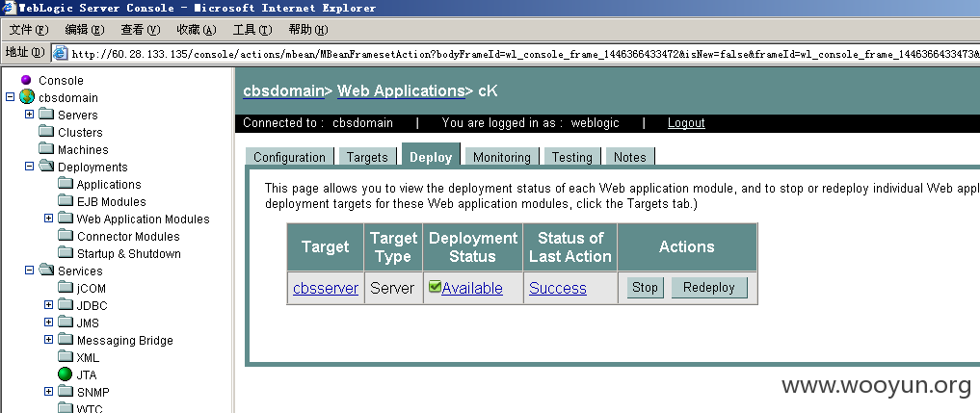The width and height of the screenshot is (980, 413).
Task: Open the 工具(T) menu
Action: point(252,30)
